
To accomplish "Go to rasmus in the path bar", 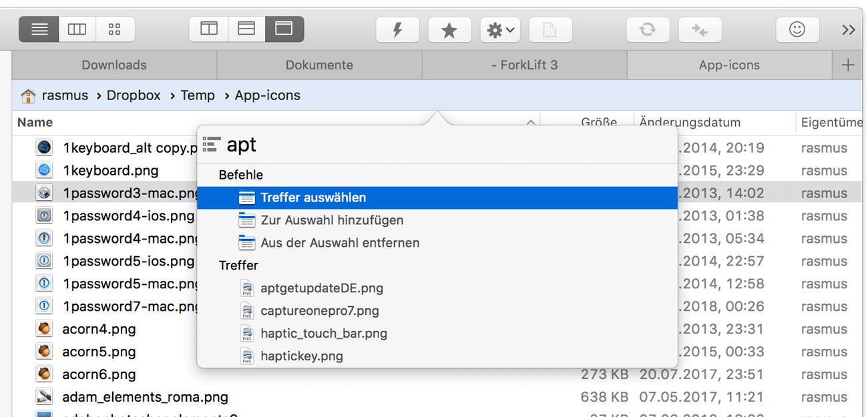I will point(65,95).
